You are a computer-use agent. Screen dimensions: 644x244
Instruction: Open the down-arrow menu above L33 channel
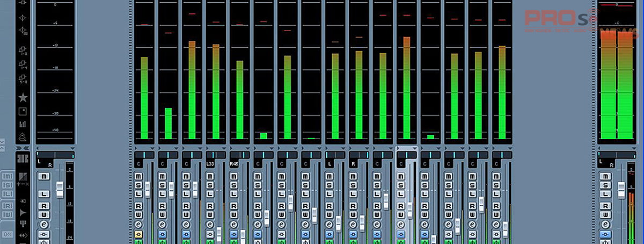point(224,148)
